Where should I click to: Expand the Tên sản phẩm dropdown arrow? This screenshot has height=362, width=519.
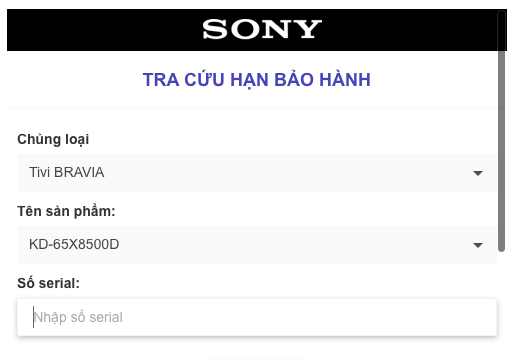tap(478, 245)
